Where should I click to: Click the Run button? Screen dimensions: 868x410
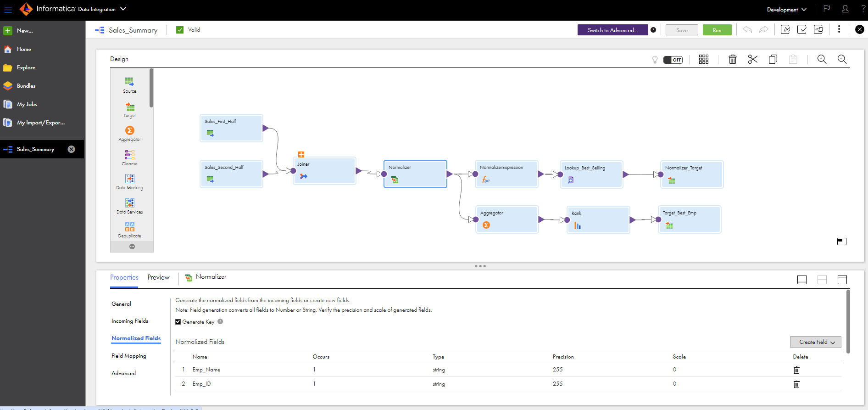[x=717, y=30]
